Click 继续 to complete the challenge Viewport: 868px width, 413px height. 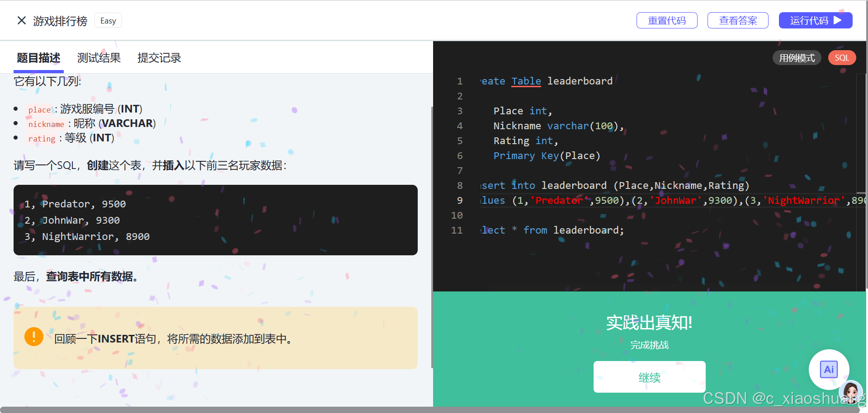(x=649, y=376)
